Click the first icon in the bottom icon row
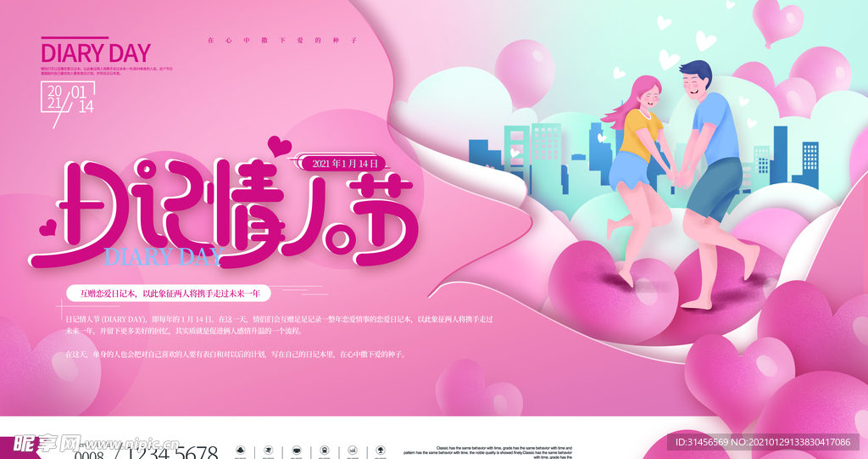The width and height of the screenshot is (868, 459). pyautogui.click(x=240, y=450)
